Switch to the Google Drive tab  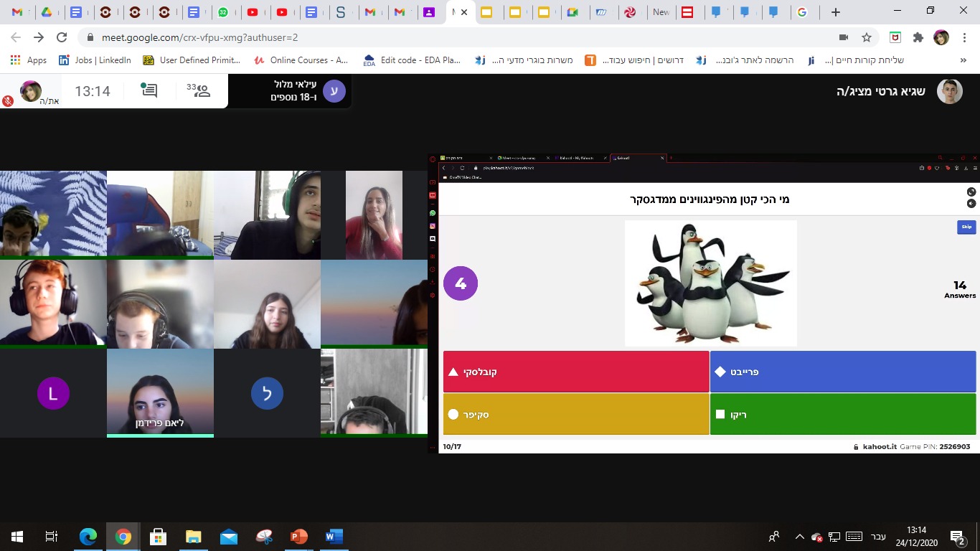click(x=45, y=12)
